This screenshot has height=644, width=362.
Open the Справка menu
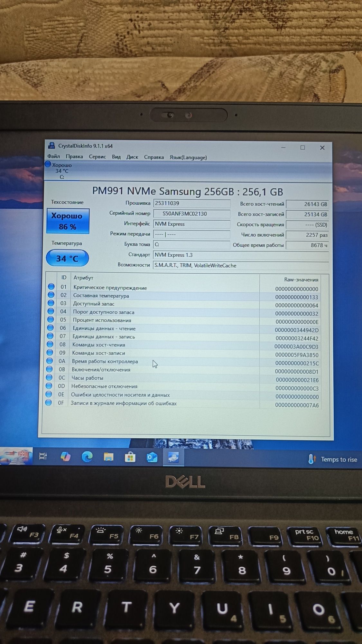(154, 157)
